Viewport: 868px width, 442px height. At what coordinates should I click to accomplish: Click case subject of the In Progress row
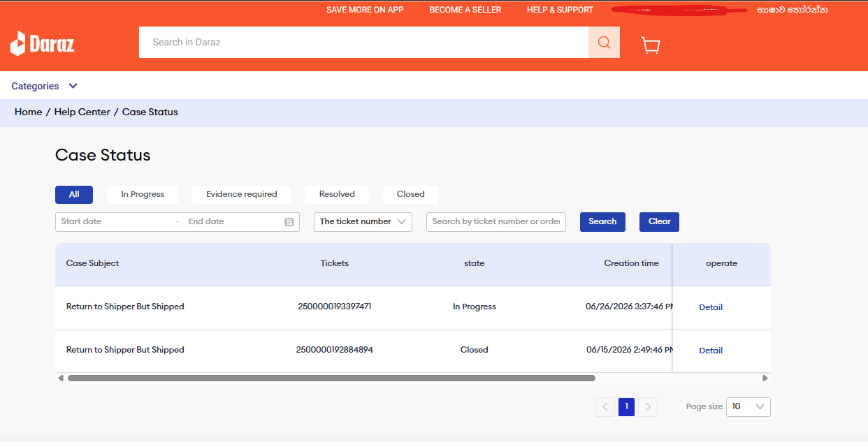pos(125,307)
